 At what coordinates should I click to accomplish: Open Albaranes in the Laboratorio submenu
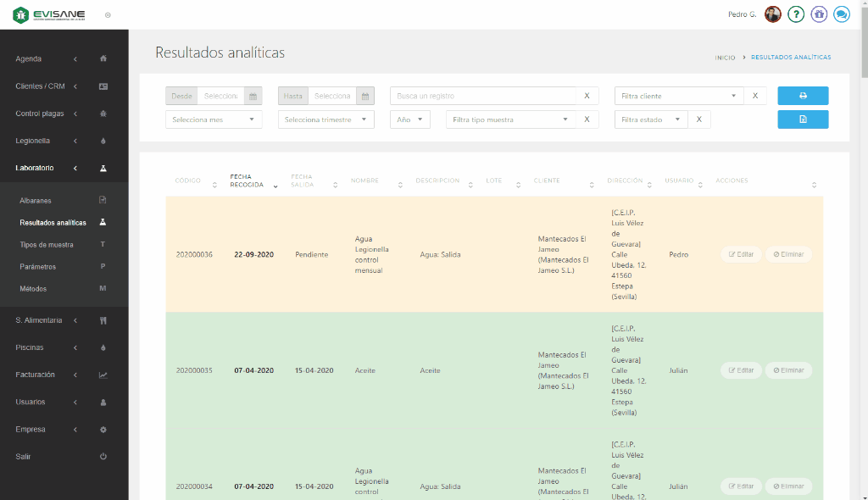[x=36, y=201]
